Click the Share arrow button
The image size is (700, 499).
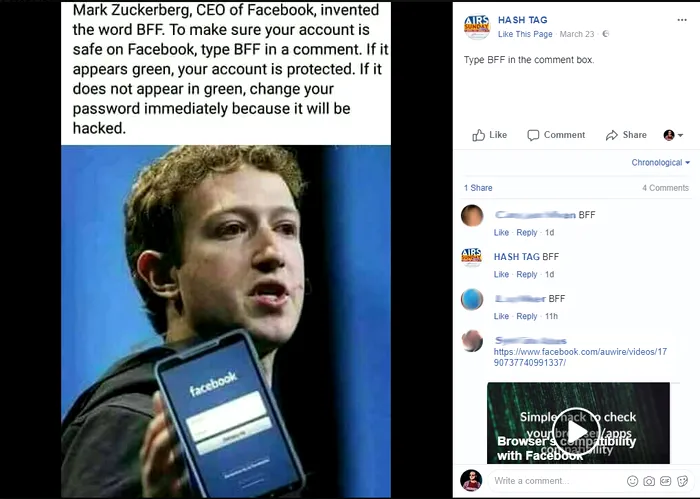626,135
